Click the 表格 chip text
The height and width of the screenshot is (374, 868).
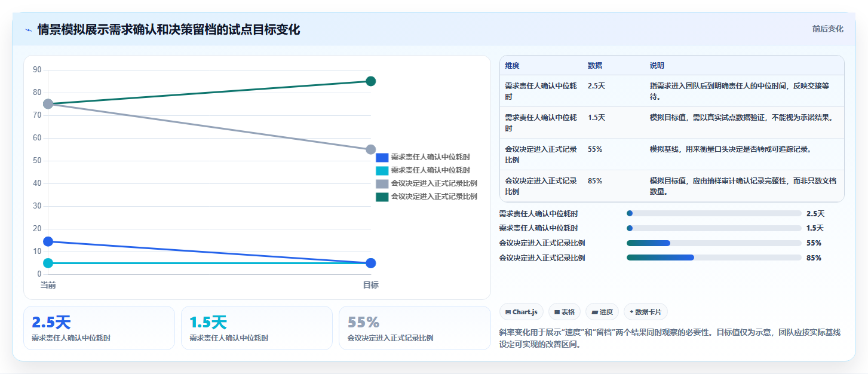568,312
